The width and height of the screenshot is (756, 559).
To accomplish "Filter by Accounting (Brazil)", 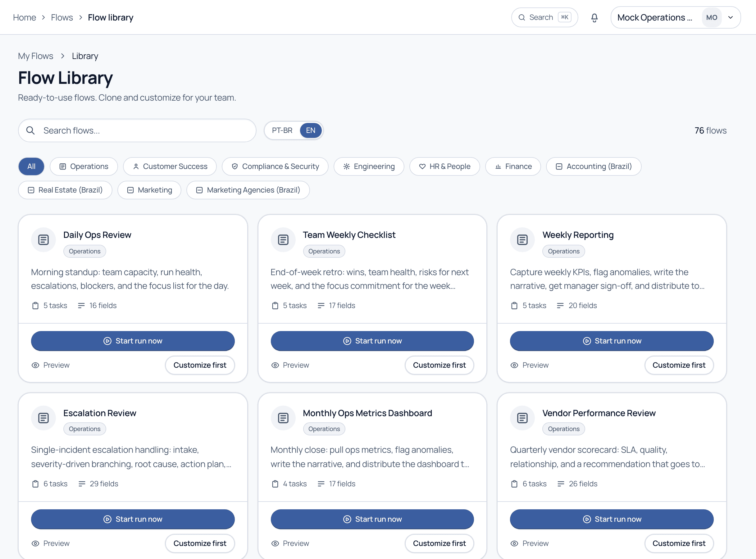I will [x=594, y=166].
